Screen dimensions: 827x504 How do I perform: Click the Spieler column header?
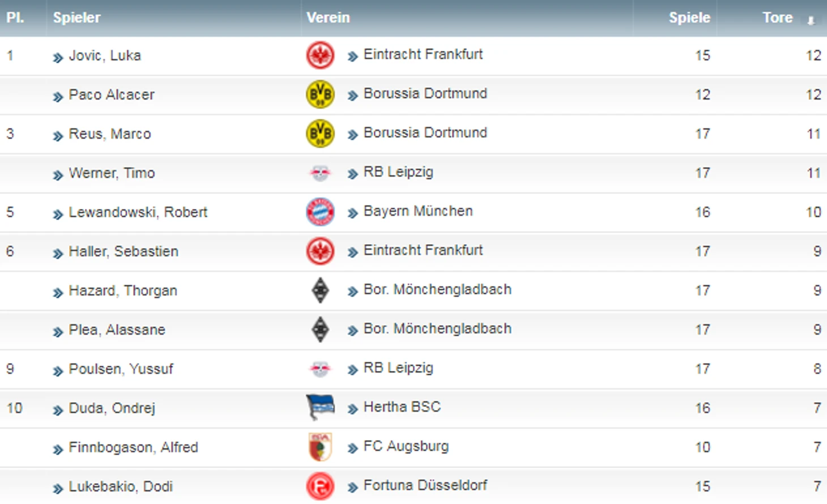(x=76, y=18)
